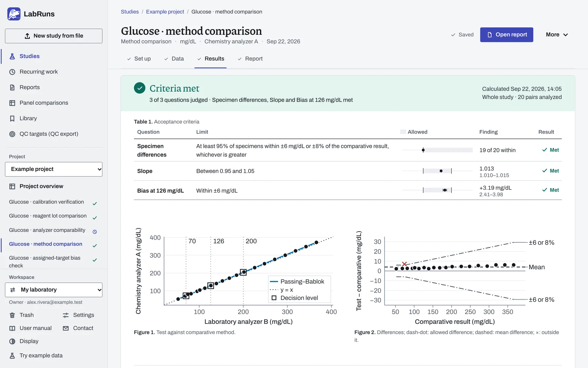Click the Try example data flask icon
The height and width of the screenshot is (368, 588).
(x=12, y=356)
